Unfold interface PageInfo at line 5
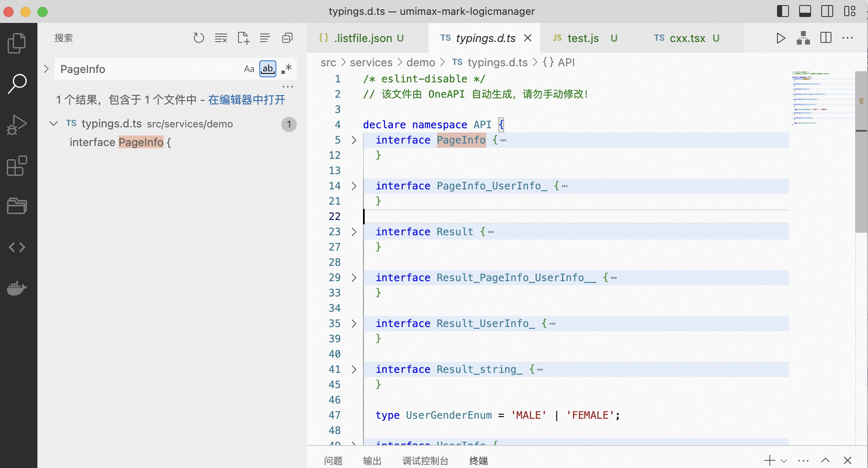The image size is (868, 468). pos(354,140)
